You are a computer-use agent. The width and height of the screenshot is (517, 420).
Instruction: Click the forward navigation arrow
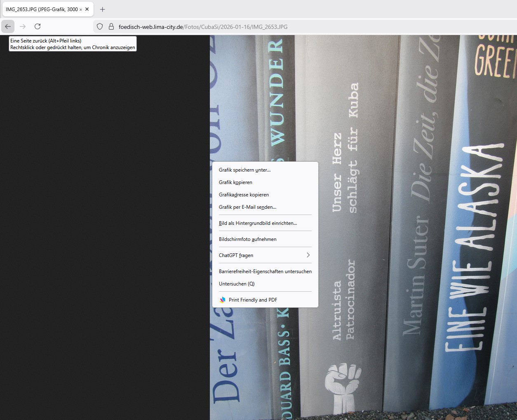pyautogui.click(x=23, y=26)
